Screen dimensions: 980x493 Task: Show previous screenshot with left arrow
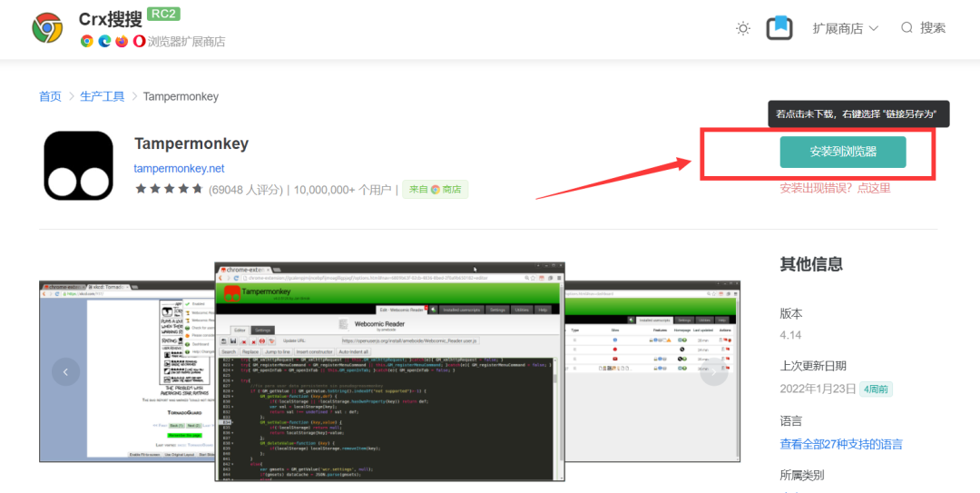65,372
